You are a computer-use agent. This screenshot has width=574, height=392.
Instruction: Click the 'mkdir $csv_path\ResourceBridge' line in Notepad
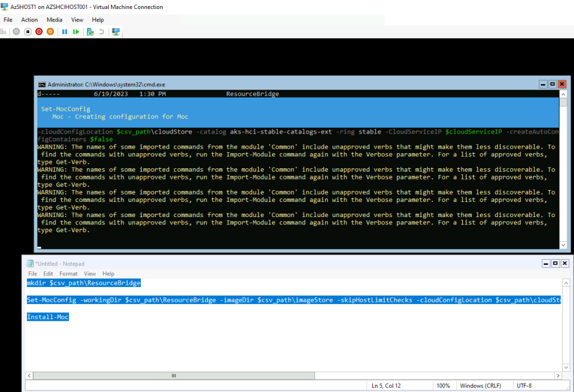click(x=84, y=283)
